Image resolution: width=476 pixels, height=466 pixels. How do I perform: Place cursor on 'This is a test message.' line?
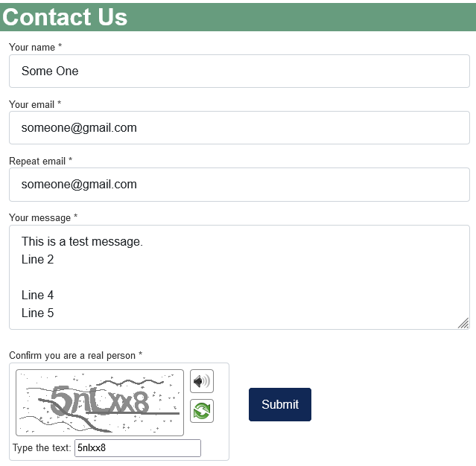(x=82, y=241)
